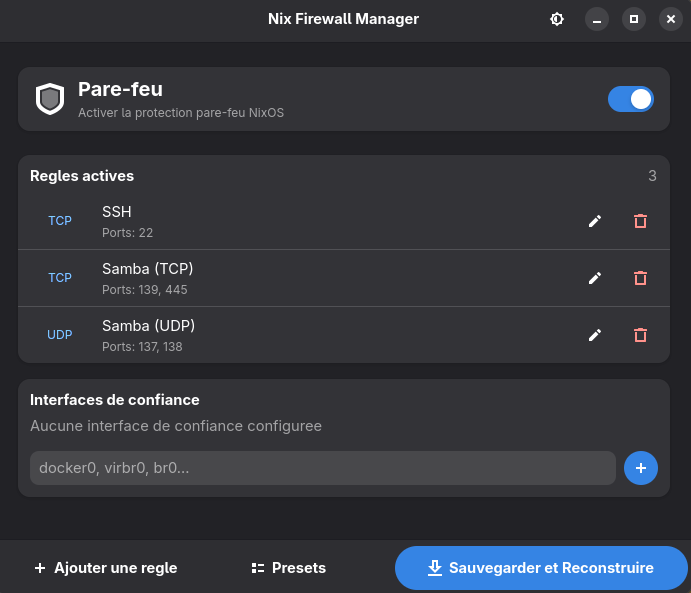Click the TCP label of Samba rule
The image size is (691, 593).
[x=60, y=278]
